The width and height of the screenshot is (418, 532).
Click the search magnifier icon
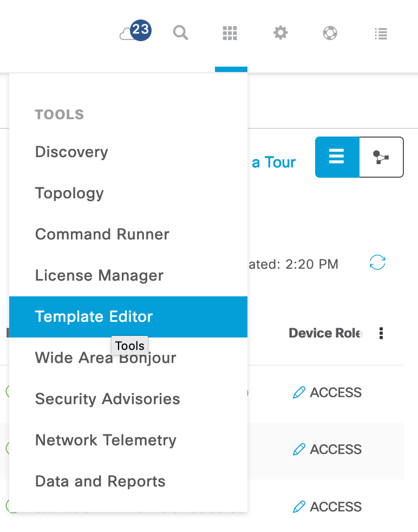pos(180,33)
